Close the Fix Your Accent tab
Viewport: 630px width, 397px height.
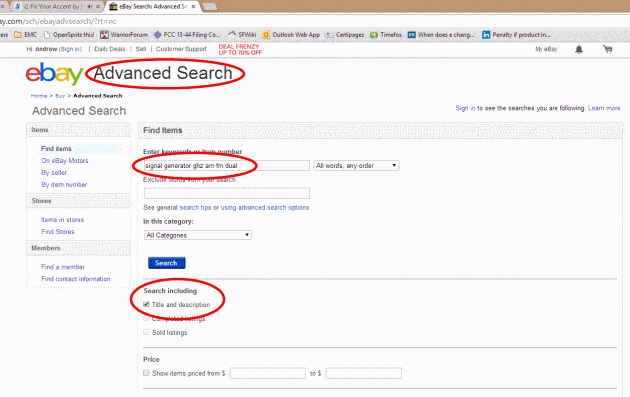point(98,6)
